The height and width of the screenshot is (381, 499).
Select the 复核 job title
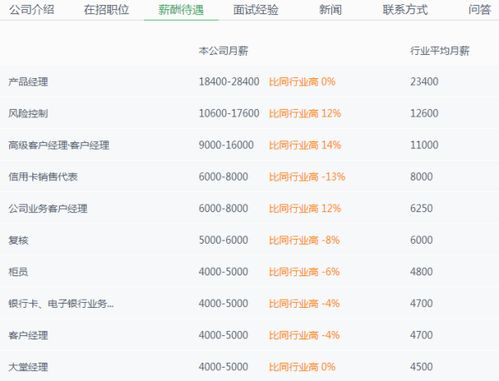pyautogui.click(x=18, y=240)
